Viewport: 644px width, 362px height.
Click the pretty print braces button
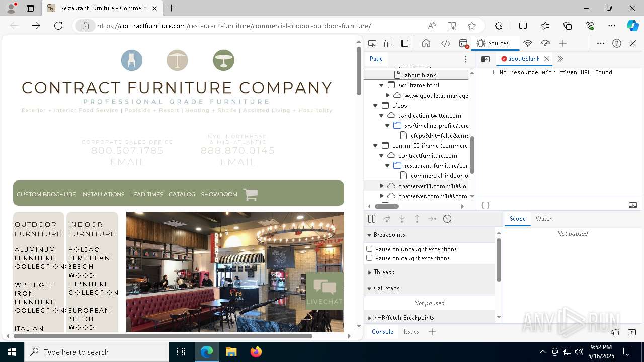point(486,205)
